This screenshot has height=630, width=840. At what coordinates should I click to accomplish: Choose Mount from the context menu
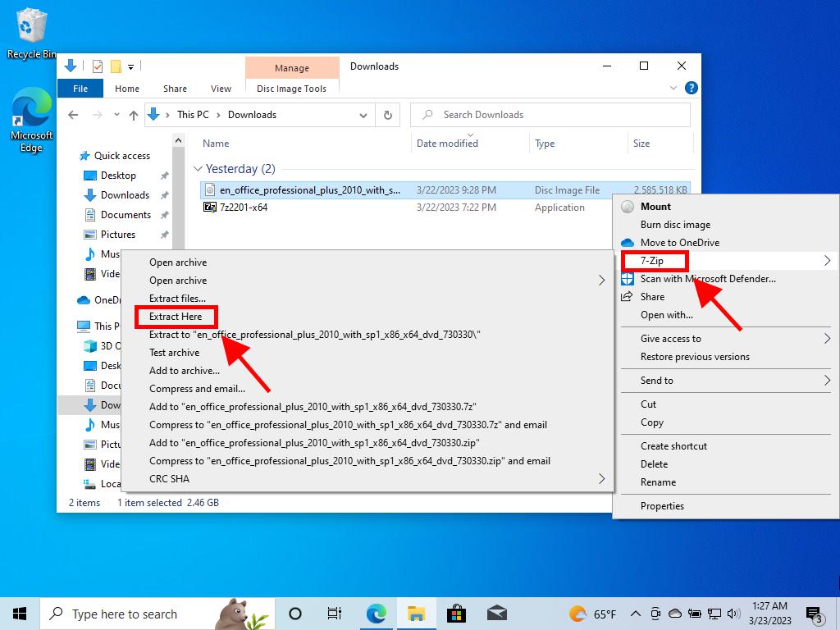655,207
